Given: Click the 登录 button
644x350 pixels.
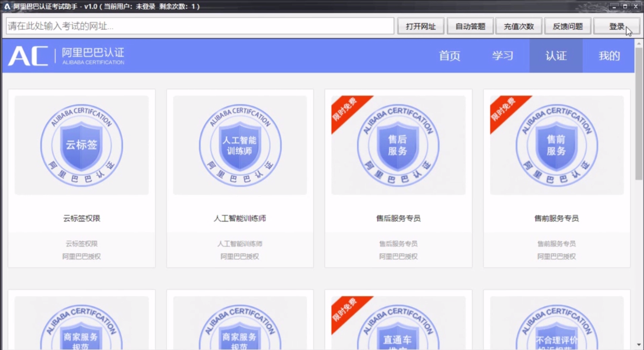Looking at the screenshot, I should [x=616, y=26].
